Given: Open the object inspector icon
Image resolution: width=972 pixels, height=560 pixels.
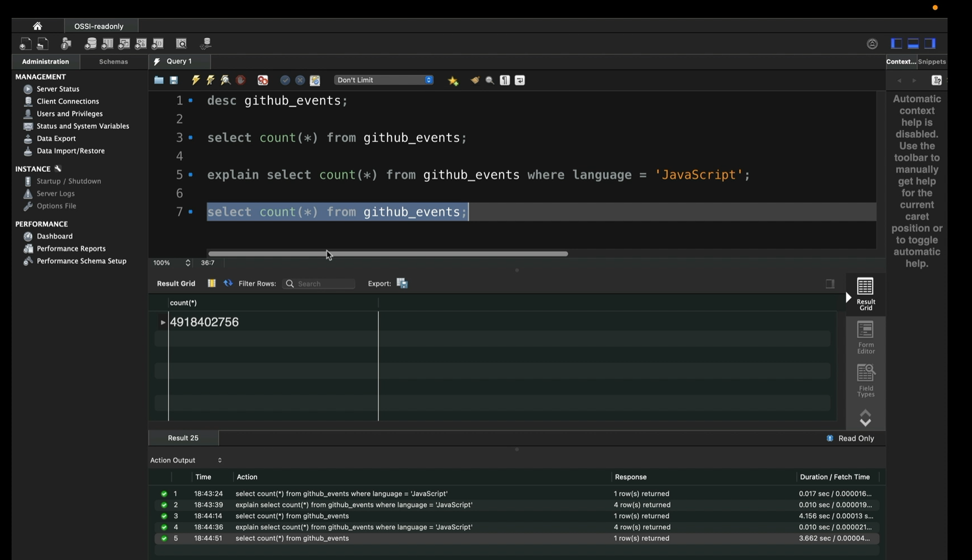Looking at the screenshot, I should tap(66, 44).
